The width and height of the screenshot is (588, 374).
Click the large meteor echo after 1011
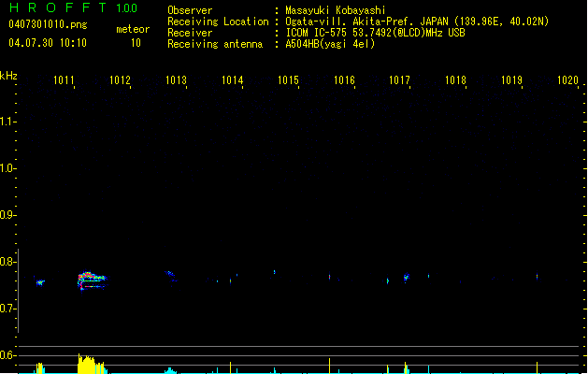(x=92, y=281)
